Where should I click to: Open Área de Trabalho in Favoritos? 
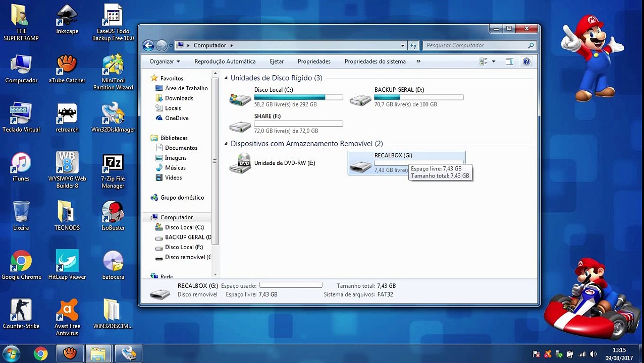182,88
